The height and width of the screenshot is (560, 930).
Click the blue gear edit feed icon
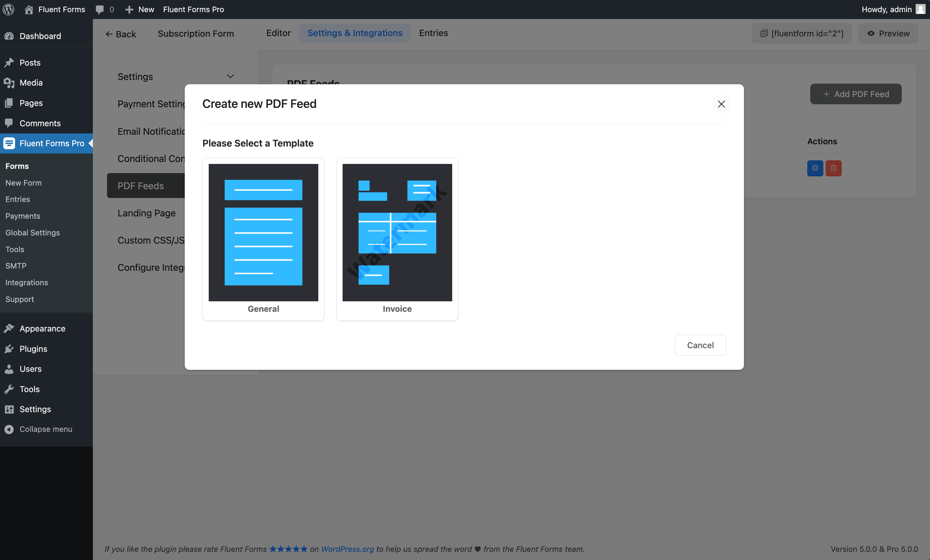click(x=815, y=168)
